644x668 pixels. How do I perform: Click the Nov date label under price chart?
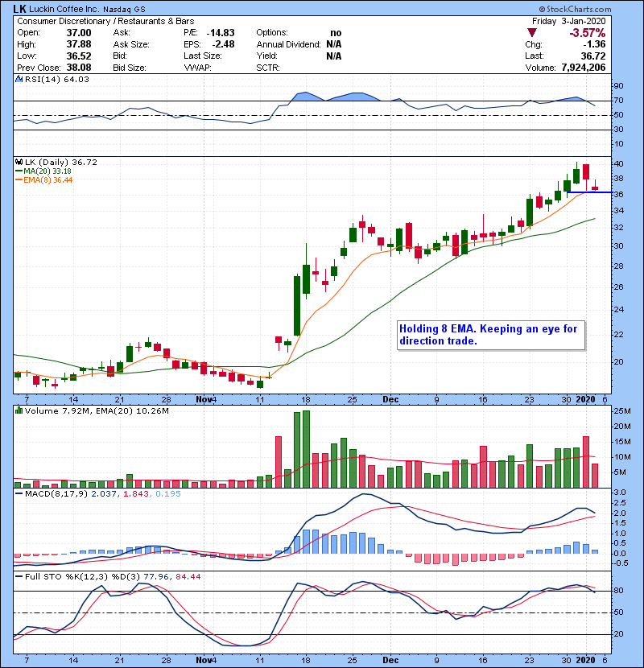coord(206,399)
